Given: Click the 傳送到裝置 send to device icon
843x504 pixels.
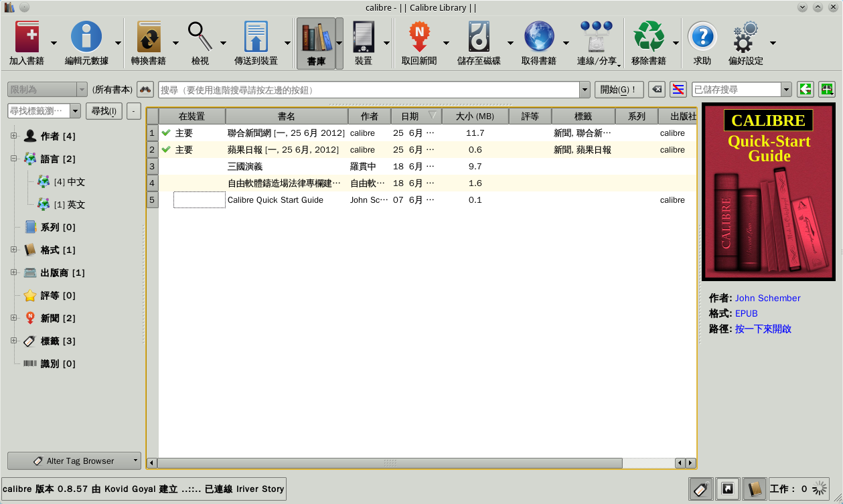Looking at the screenshot, I should click(256, 37).
